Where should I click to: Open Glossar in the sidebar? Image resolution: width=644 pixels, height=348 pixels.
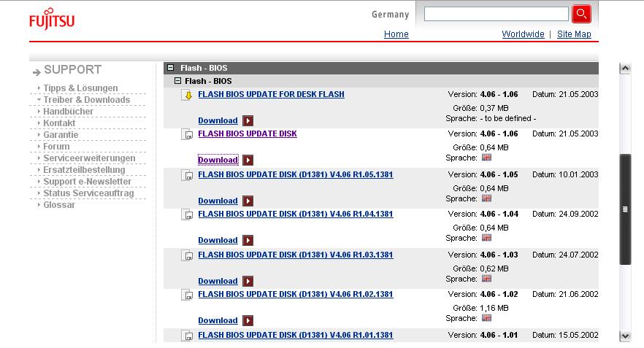pyautogui.click(x=59, y=205)
